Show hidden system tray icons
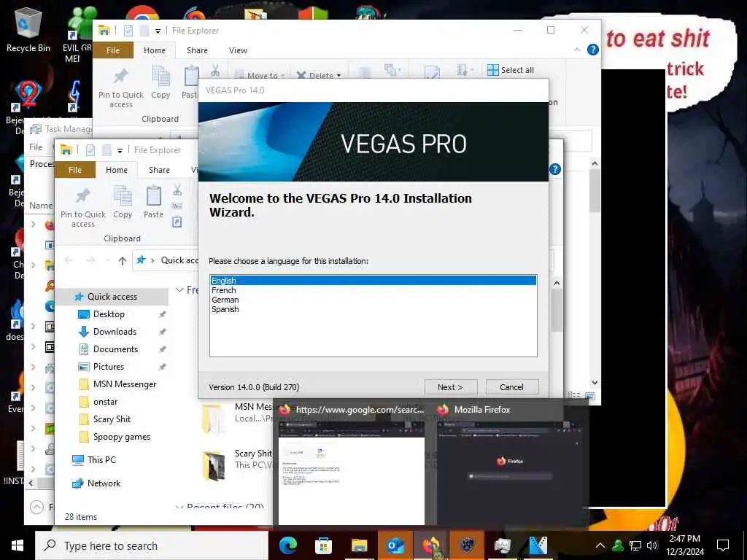747x560 pixels. point(600,545)
